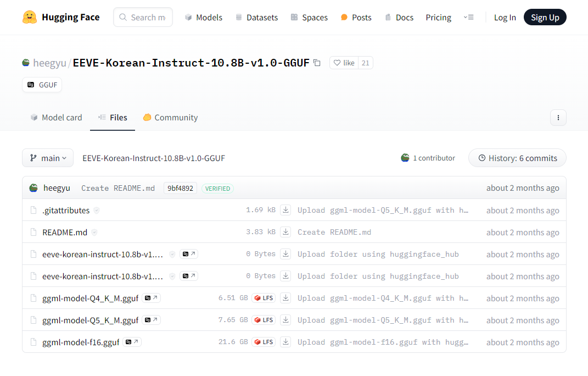588x376 pixels.
Task: Like the model with heart button
Action: pyautogui.click(x=344, y=63)
